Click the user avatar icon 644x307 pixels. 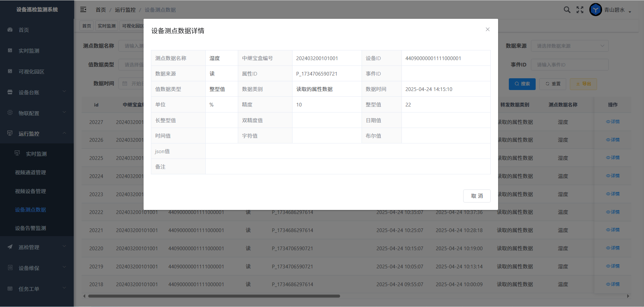[x=595, y=10]
